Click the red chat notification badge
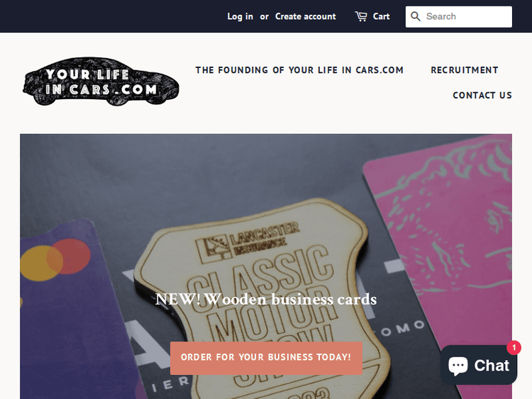 click(514, 347)
